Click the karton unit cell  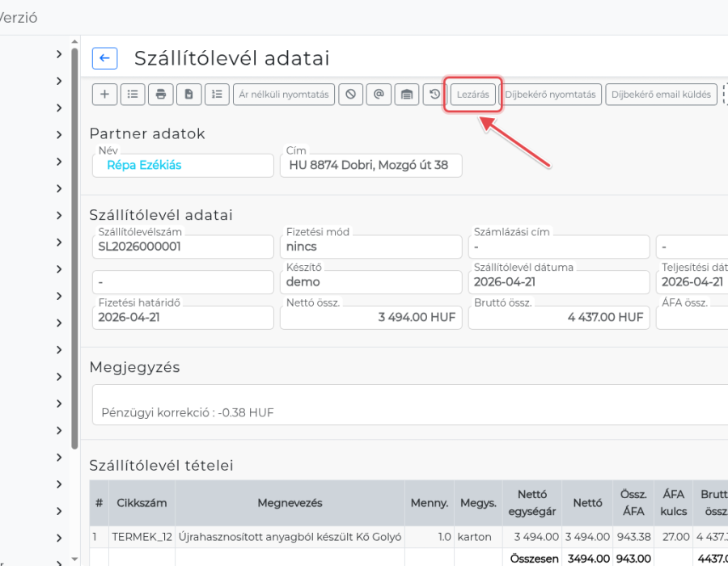[x=478, y=537]
